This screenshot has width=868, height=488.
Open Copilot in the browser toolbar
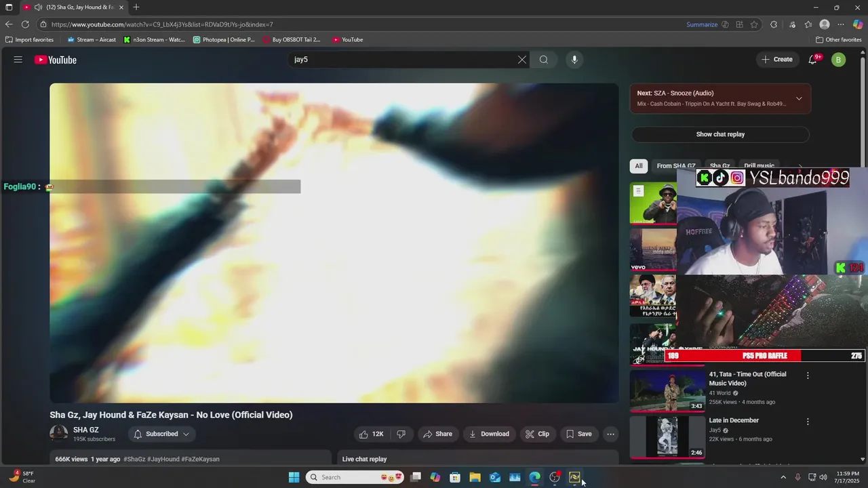pyautogui.click(x=858, y=24)
